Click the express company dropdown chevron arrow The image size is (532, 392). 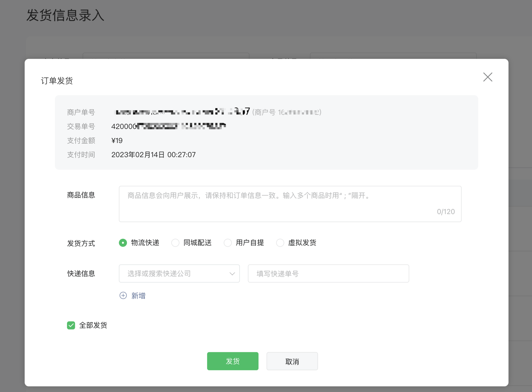point(232,274)
